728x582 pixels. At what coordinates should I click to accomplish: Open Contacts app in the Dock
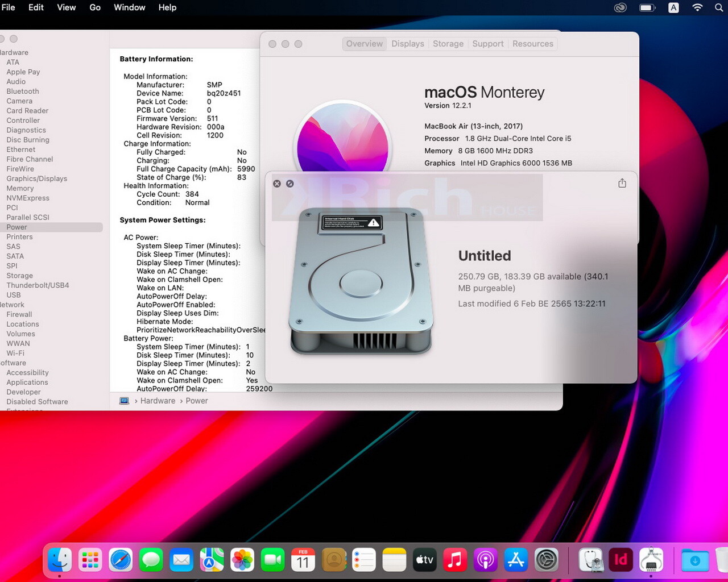pos(334,560)
